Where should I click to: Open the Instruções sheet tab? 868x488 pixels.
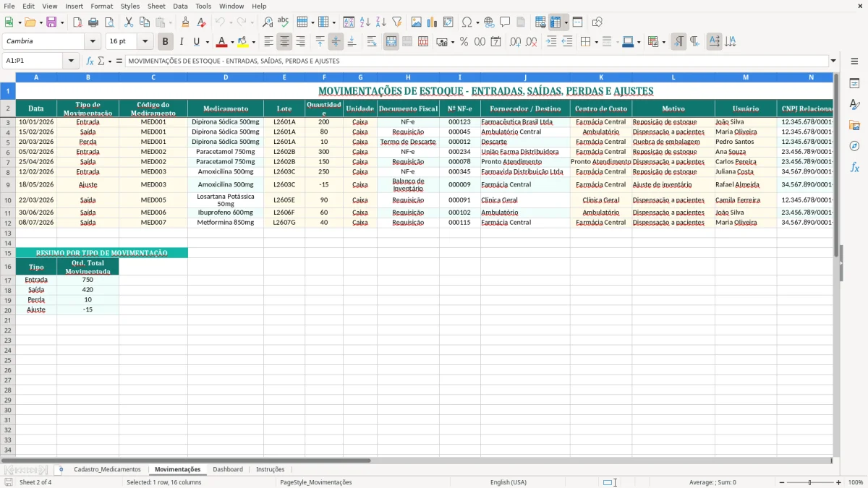[x=271, y=470]
